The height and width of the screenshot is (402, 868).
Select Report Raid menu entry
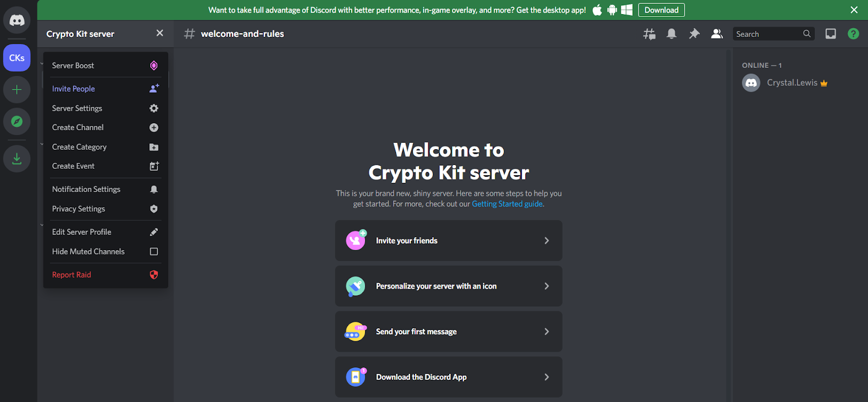(x=106, y=275)
